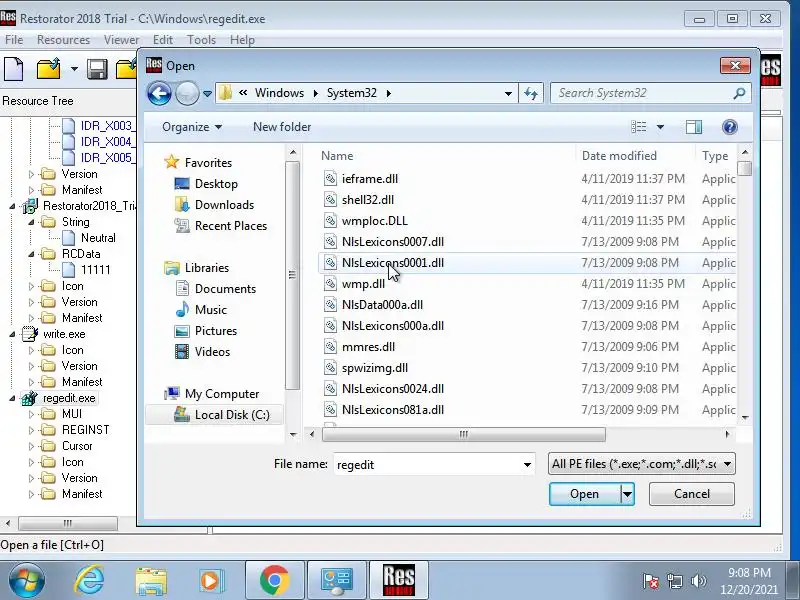Viewport: 800px width, 600px height.
Task: Open dropdown arrow next to toolbar Open icon
Action: tap(74, 69)
